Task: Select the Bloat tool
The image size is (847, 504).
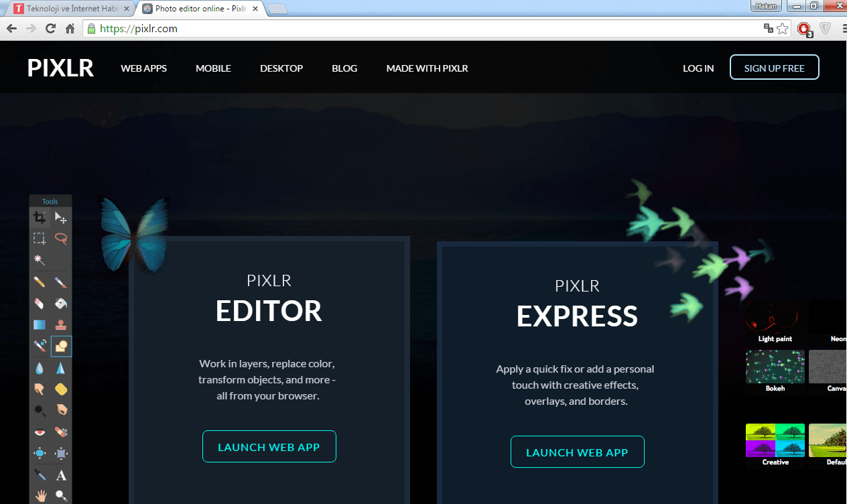Action: tap(40, 454)
